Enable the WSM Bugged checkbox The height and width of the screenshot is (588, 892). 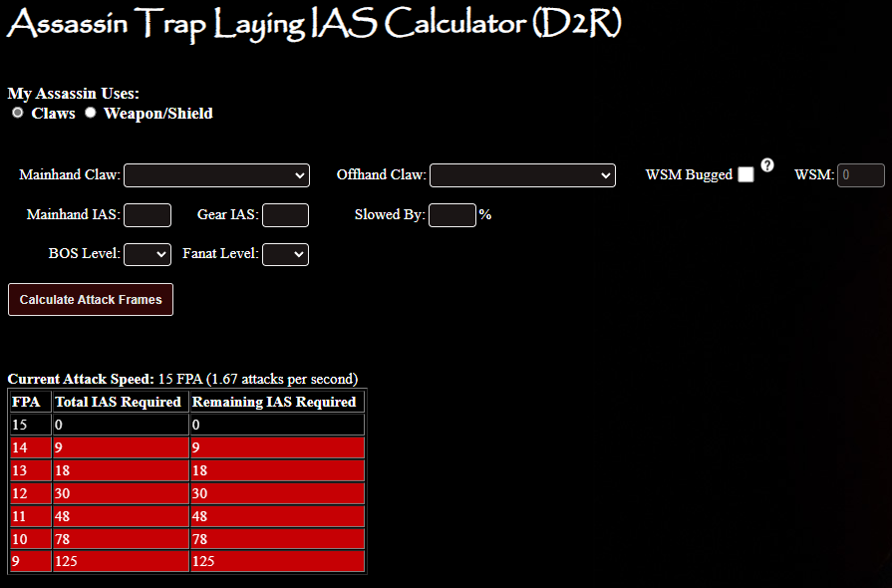point(745,175)
